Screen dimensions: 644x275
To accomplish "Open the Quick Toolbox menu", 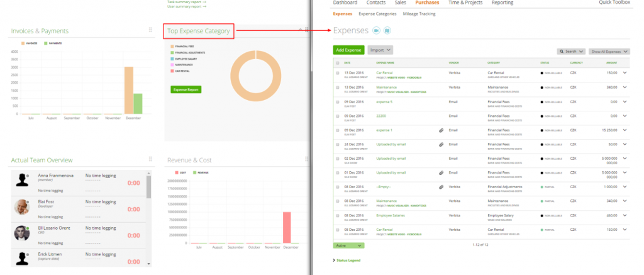I will click(x=614, y=3).
